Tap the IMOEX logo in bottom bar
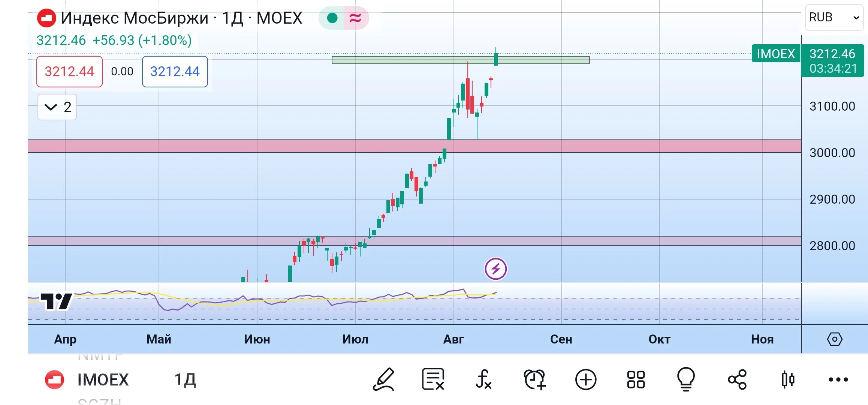868x405 pixels. (54, 379)
